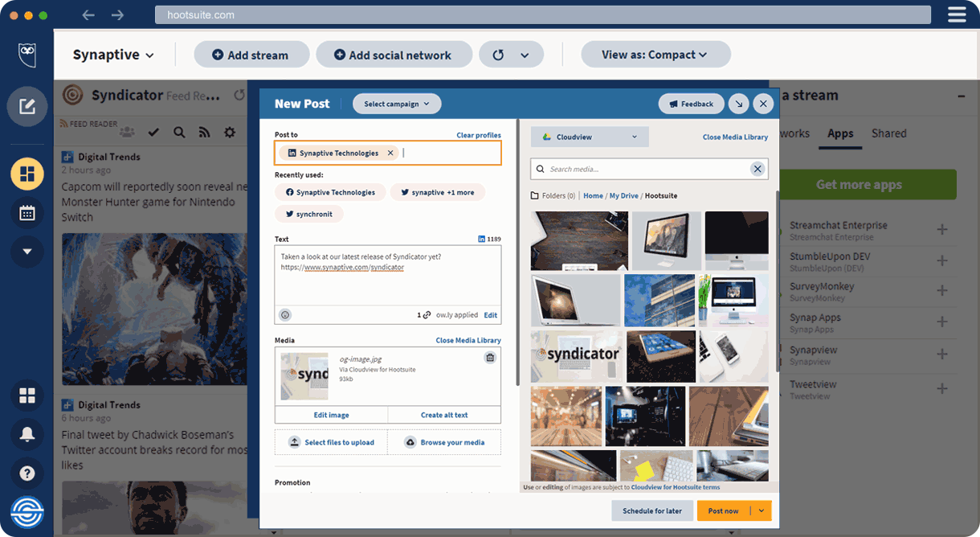Open Post now options dropdown arrow
Viewport: 980px width, 537px height.
point(761,510)
